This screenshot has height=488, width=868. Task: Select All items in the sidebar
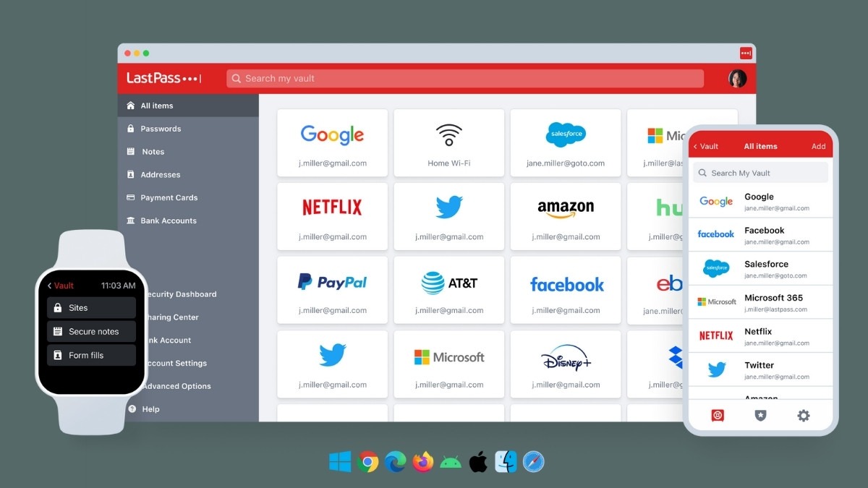pos(188,106)
